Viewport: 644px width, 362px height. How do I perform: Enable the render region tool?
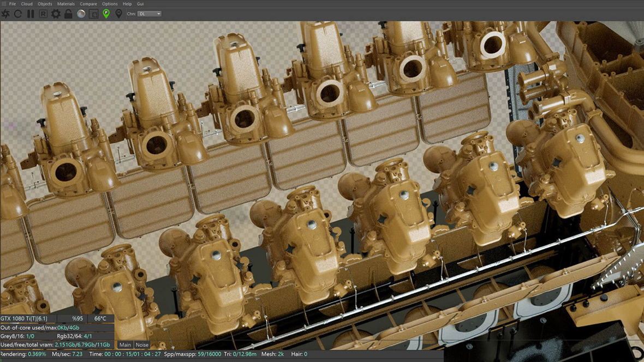(x=94, y=14)
